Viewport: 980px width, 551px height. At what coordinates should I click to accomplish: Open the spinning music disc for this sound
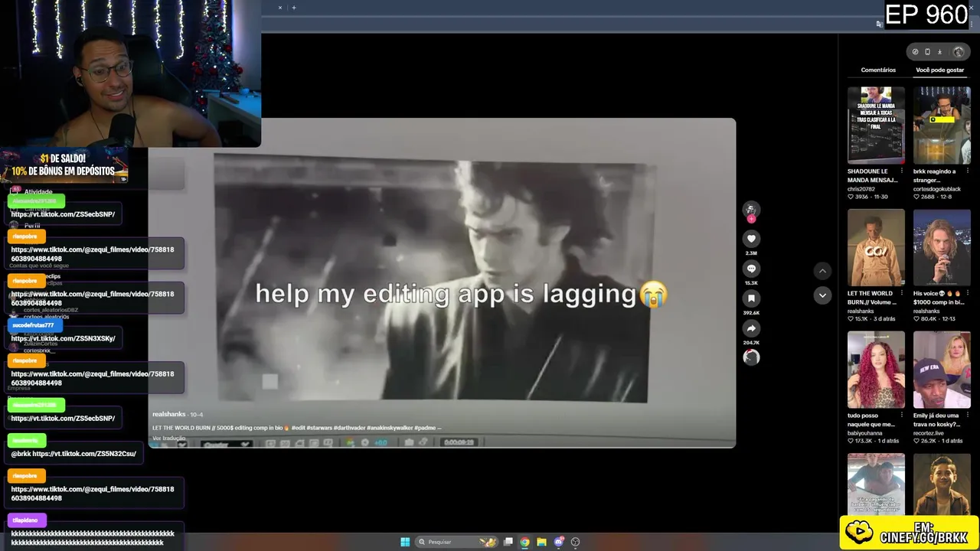751,357
